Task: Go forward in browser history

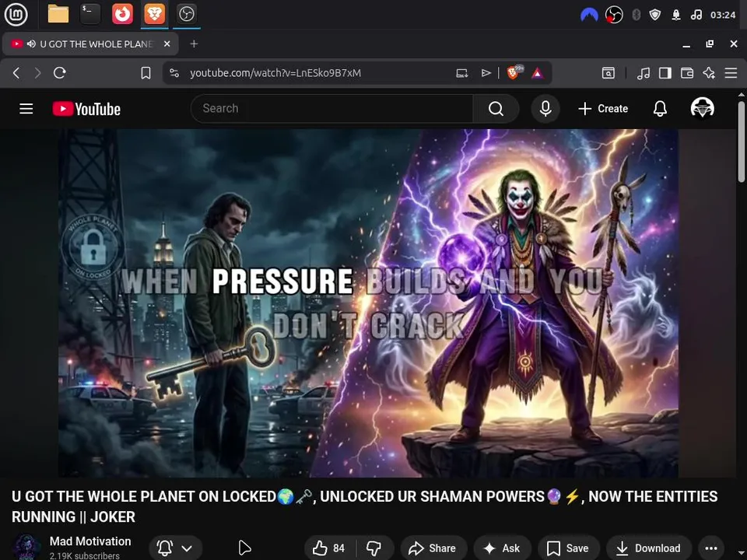Action: click(x=37, y=73)
